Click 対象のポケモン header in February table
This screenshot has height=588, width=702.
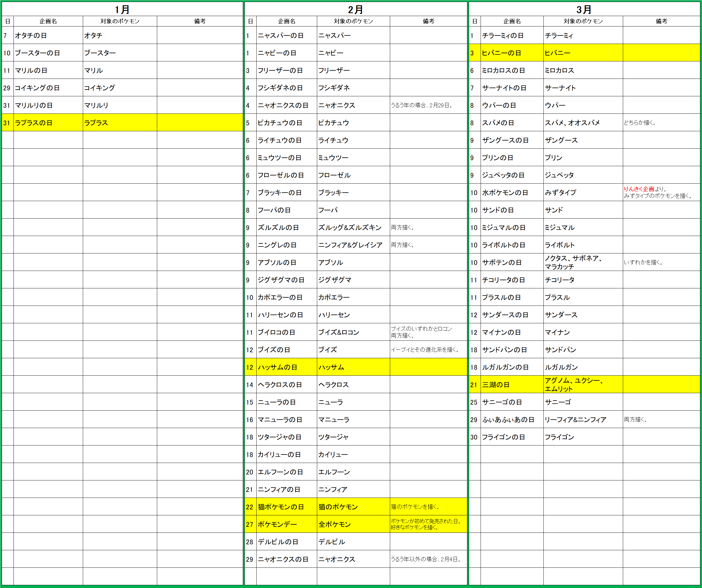(353, 21)
